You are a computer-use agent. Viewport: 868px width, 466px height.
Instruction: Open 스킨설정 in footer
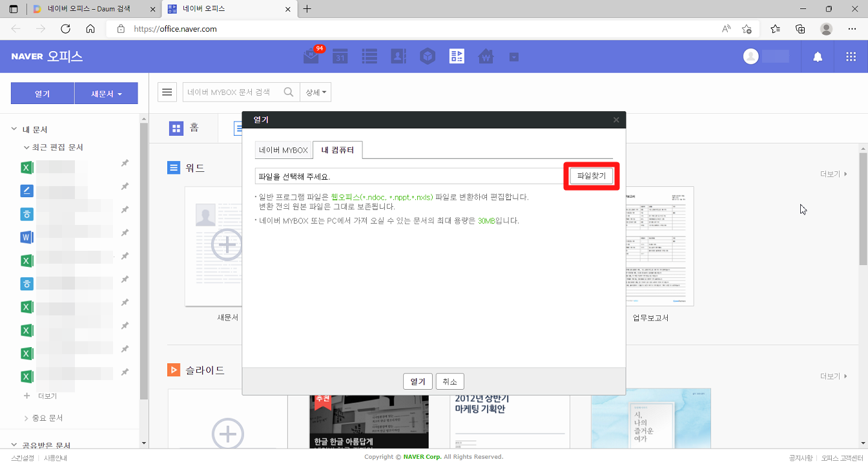click(24, 458)
